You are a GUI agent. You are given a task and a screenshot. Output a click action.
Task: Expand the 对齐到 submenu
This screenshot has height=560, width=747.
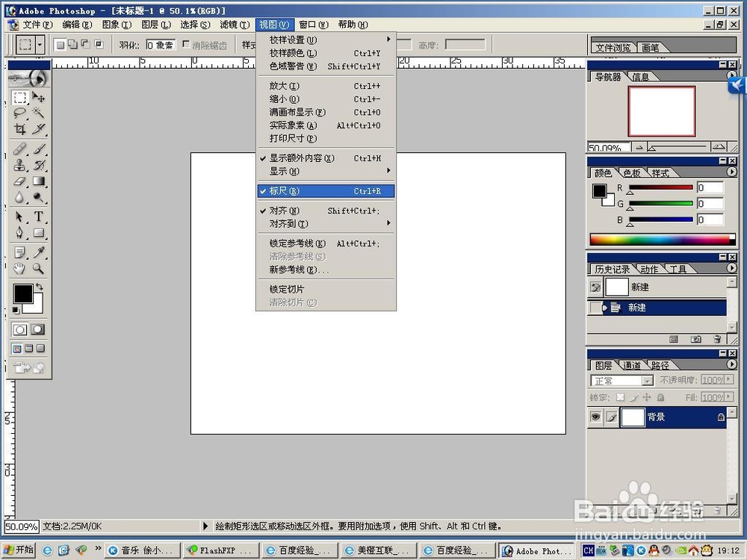tap(326, 223)
